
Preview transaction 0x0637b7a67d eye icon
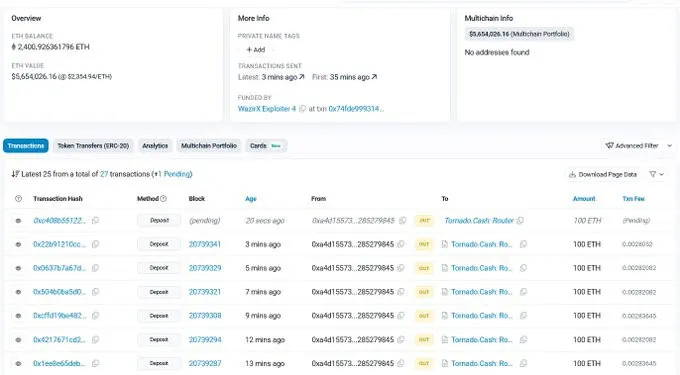(18, 268)
